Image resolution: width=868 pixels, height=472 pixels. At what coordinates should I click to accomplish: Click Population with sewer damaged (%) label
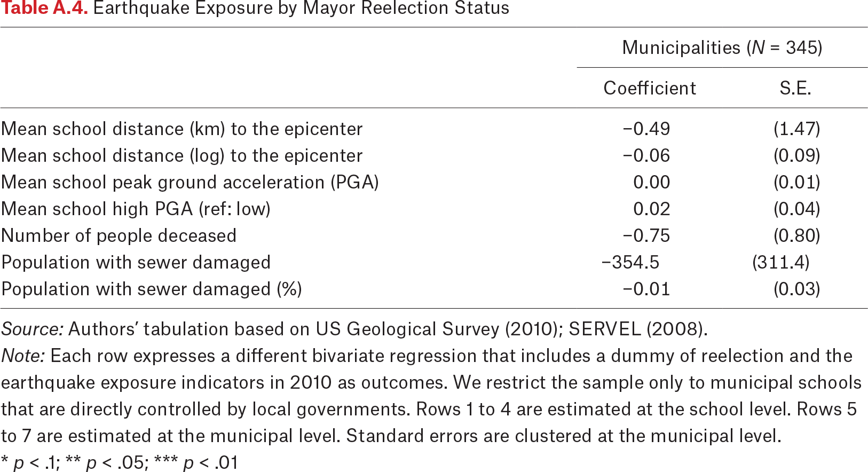tap(152, 289)
